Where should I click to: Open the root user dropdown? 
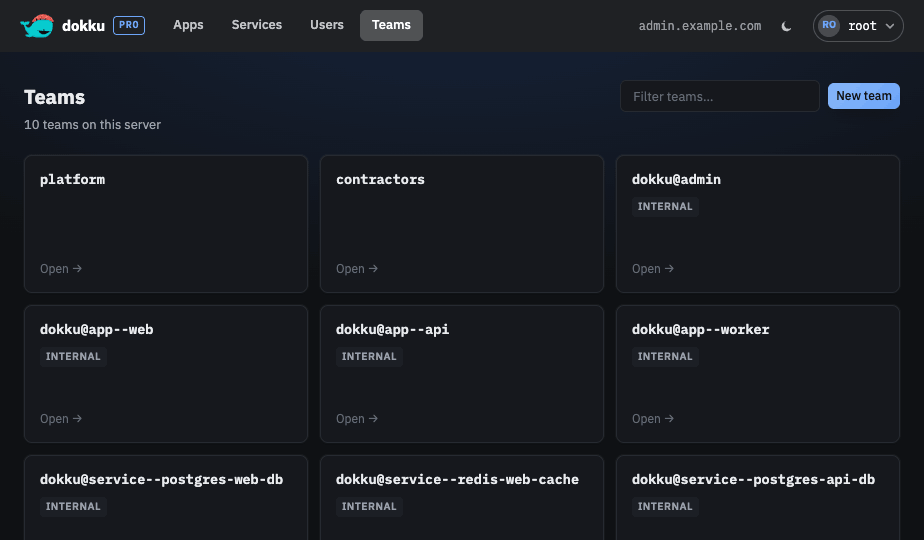pyautogui.click(x=858, y=26)
